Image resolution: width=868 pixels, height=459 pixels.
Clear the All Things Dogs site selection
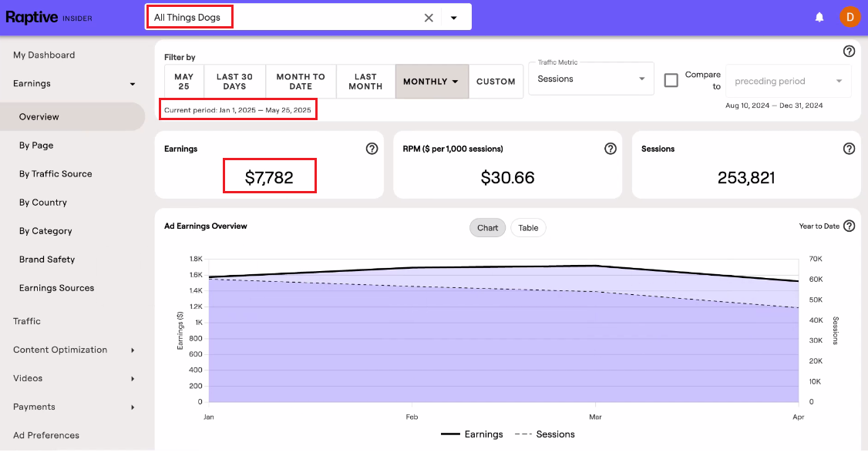pyautogui.click(x=429, y=18)
